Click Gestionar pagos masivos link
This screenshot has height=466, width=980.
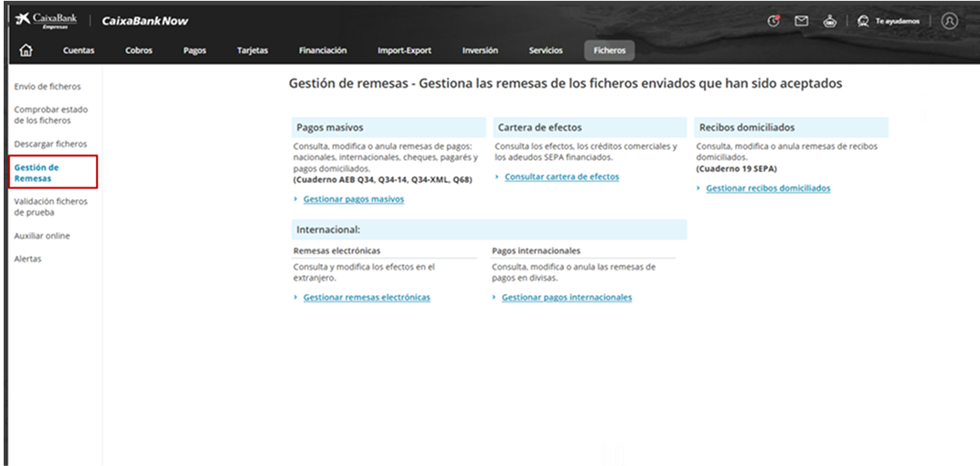click(x=353, y=199)
